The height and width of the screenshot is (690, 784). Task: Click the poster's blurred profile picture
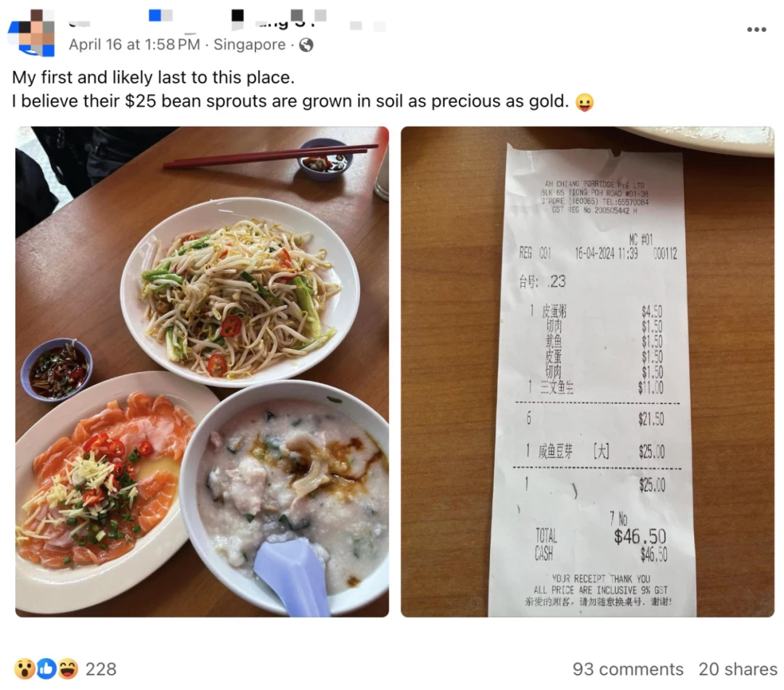[31, 33]
